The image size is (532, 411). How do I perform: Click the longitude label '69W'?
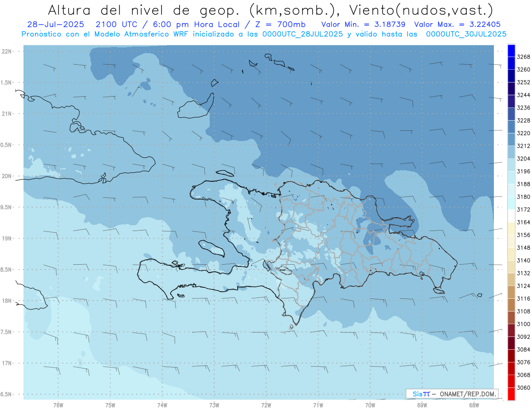coord(422,405)
